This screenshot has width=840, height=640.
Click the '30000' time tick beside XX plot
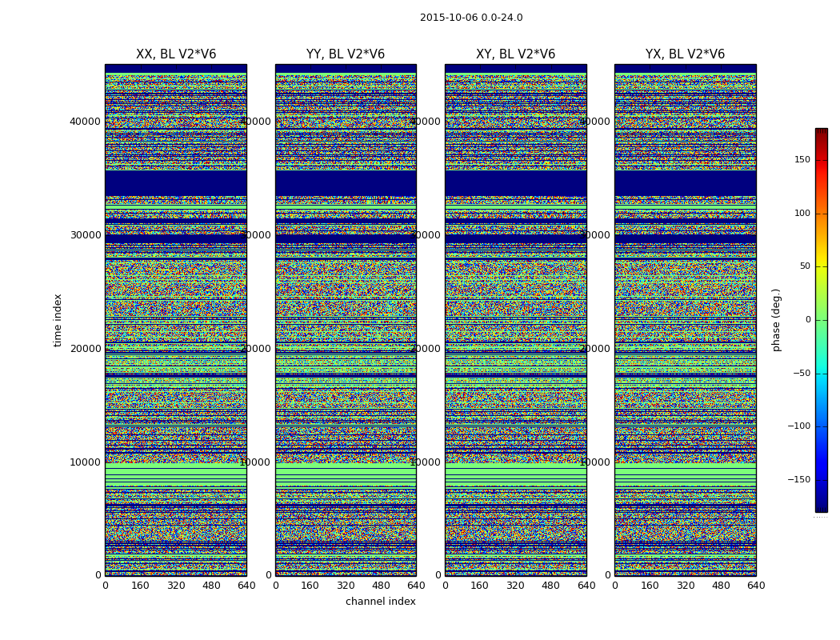click(x=85, y=235)
